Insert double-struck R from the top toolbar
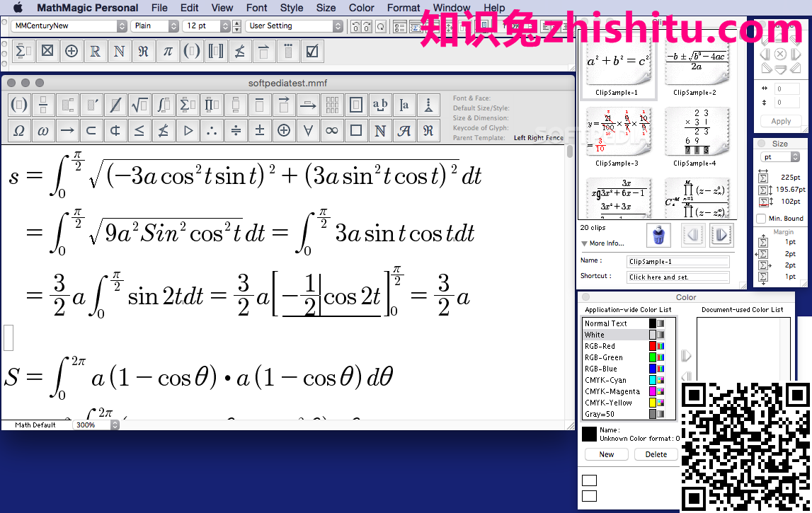The height and width of the screenshot is (513, 812). click(96, 51)
